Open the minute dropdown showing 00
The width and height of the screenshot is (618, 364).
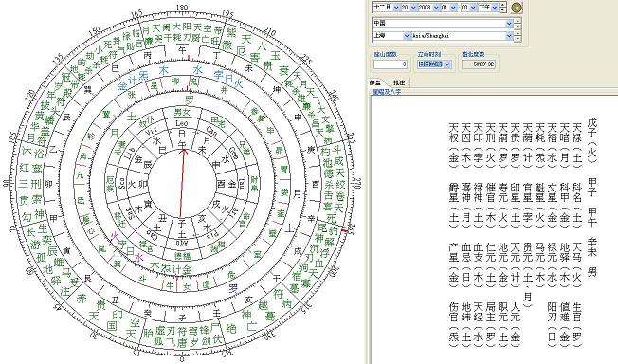tap(468, 7)
